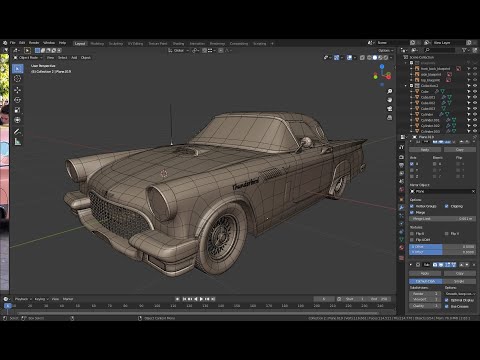480x360 pixels.
Task: Collapse the Subdivision modifier panel
Action: point(411,265)
